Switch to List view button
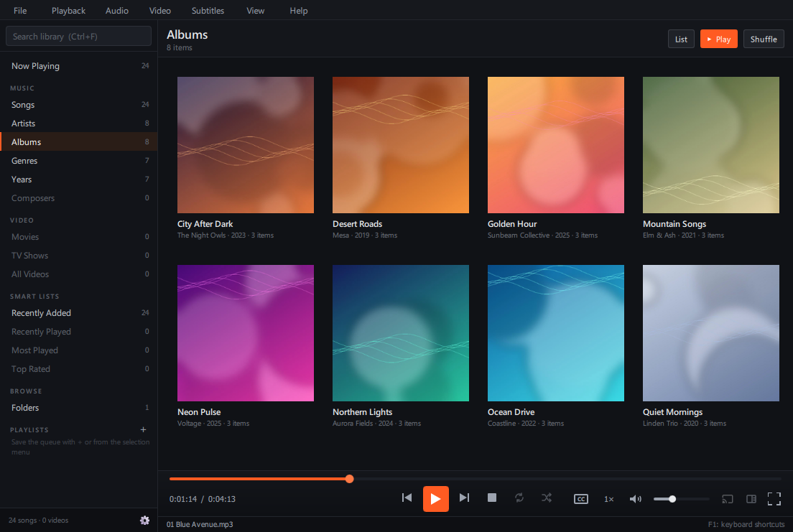 pyautogui.click(x=681, y=39)
